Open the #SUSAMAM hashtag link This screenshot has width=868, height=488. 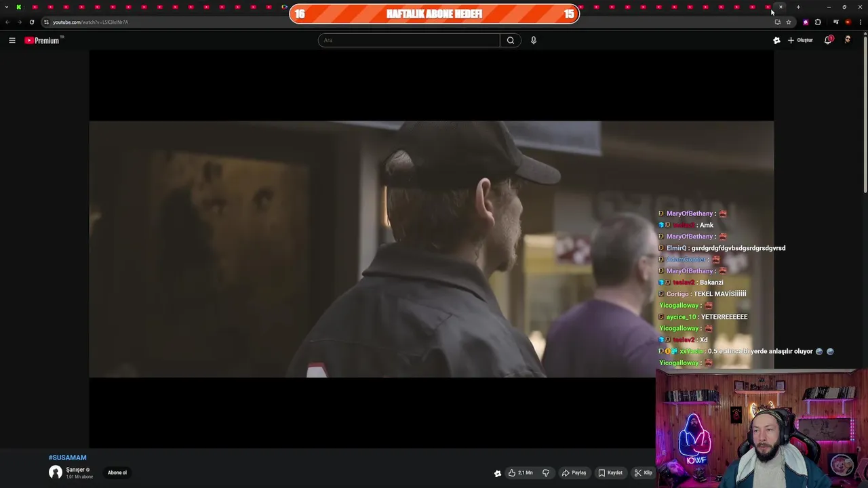tap(67, 457)
